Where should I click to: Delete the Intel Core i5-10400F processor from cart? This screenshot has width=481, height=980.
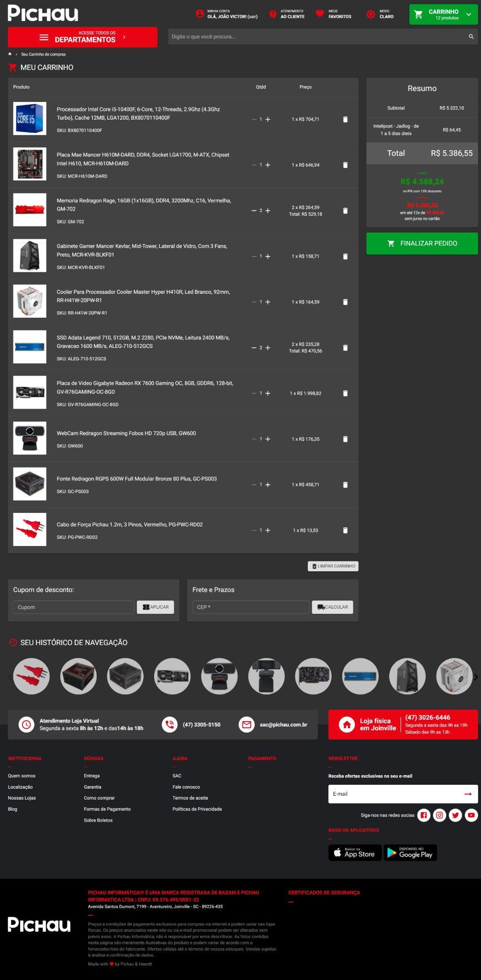point(345,119)
